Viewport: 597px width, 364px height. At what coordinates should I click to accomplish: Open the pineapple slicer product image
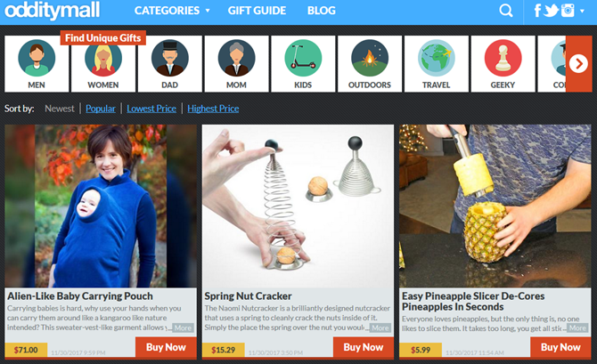tap(495, 206)
